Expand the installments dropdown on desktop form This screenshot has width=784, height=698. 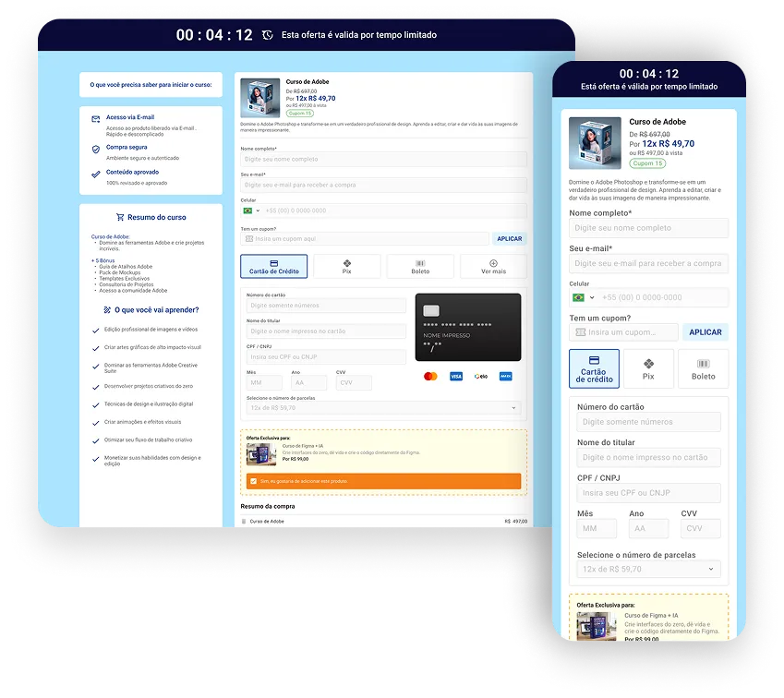tap(383, 407)
